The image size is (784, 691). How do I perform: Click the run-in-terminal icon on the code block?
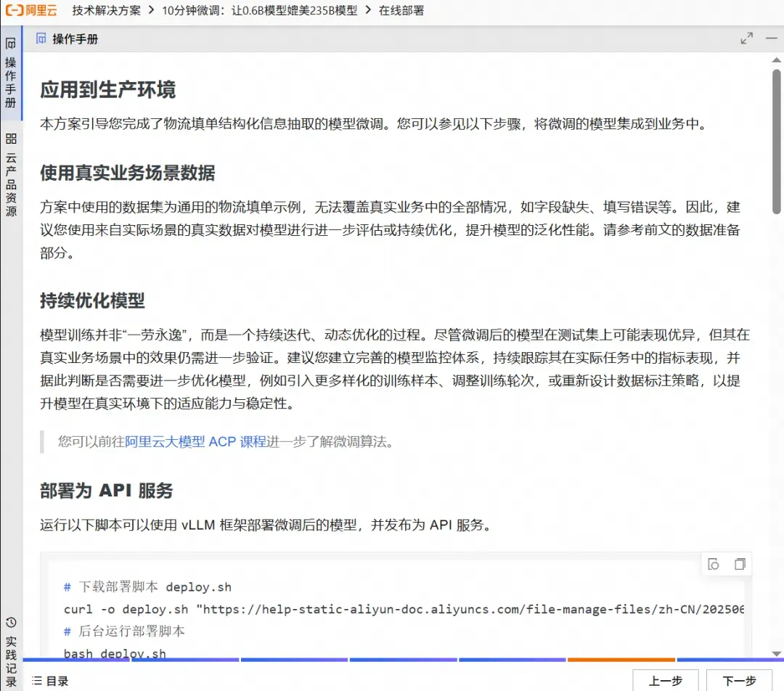tap(714, 564)
